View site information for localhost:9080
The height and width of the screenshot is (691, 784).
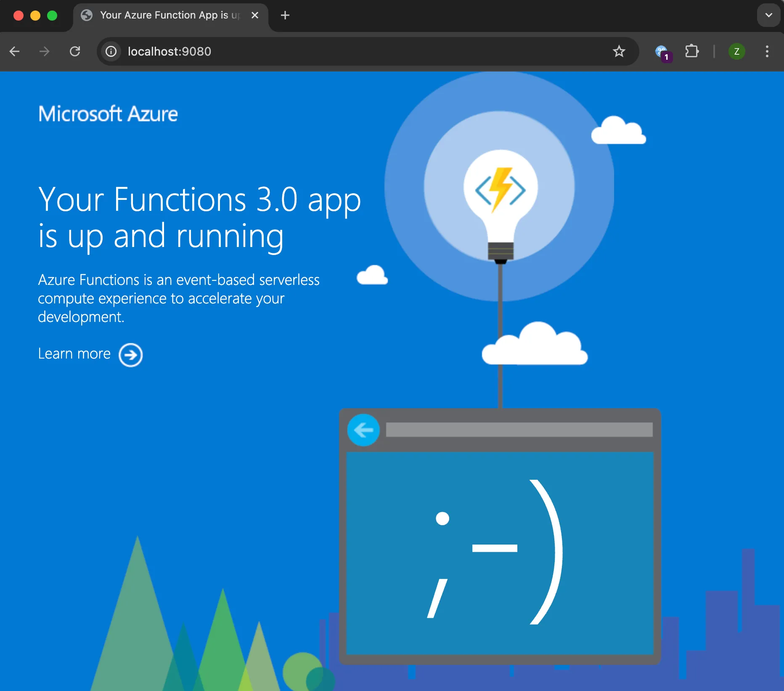pos(111,51)
